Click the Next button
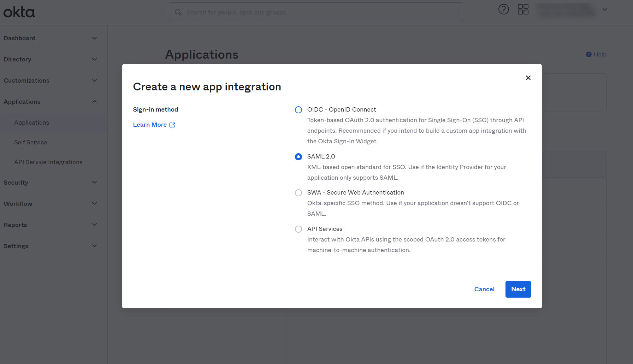Screen dimensions: 633x364 point(518,289)
